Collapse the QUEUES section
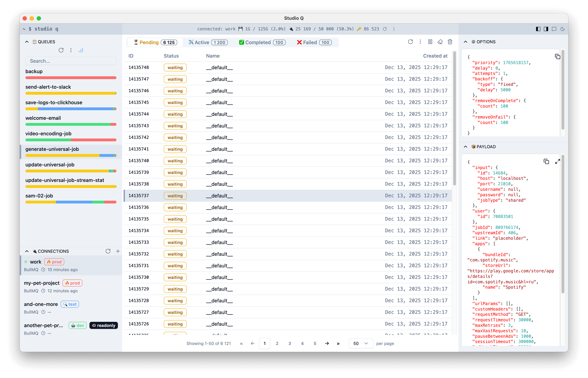This screenshot has width=588, height=378. pyautogui.click(x=27, y=42)
